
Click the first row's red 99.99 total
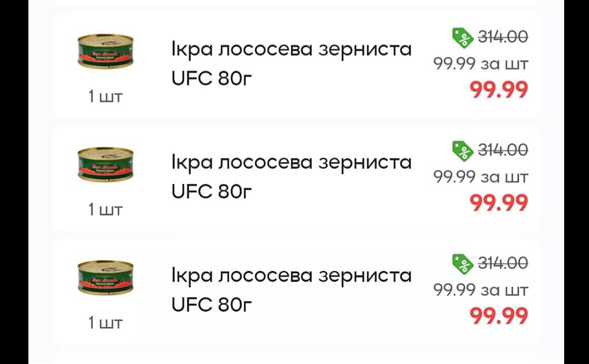(x=499, y=90)
